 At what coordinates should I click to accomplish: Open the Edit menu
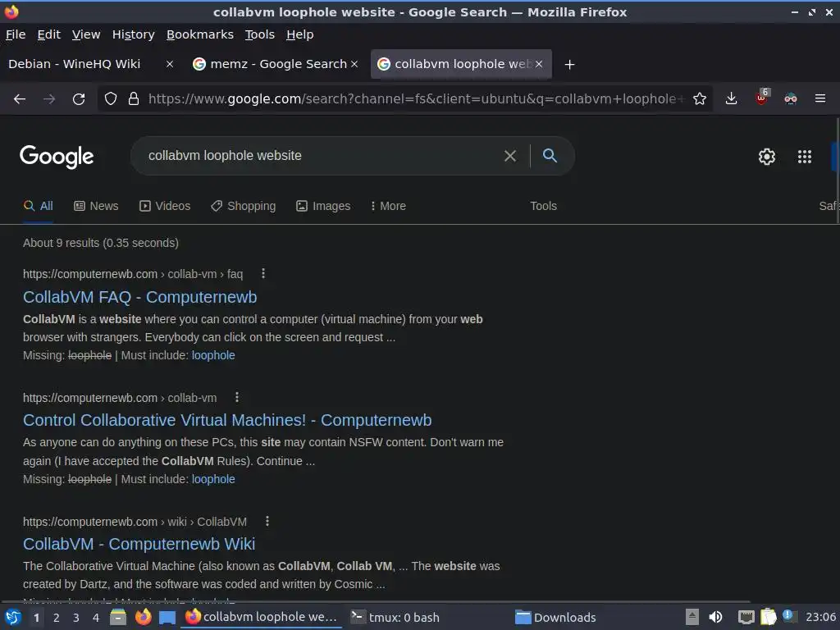[48, 34]
